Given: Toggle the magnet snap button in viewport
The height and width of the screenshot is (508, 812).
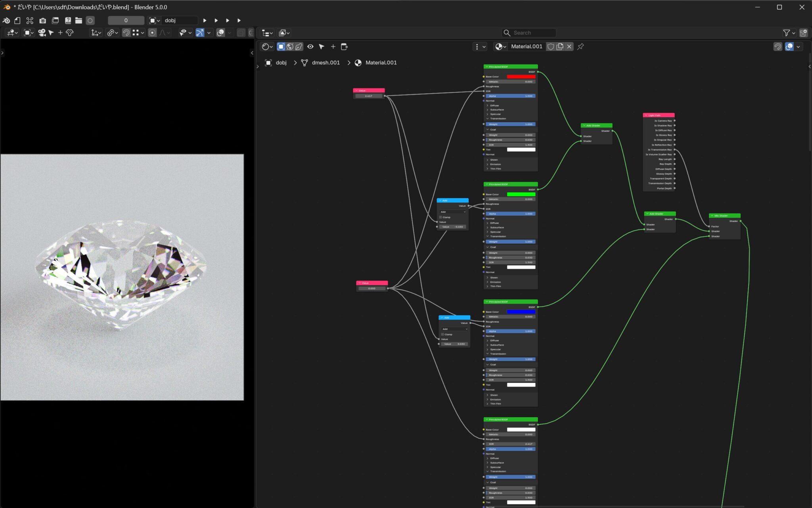Looking at the screenshot, I should [126, 33].
